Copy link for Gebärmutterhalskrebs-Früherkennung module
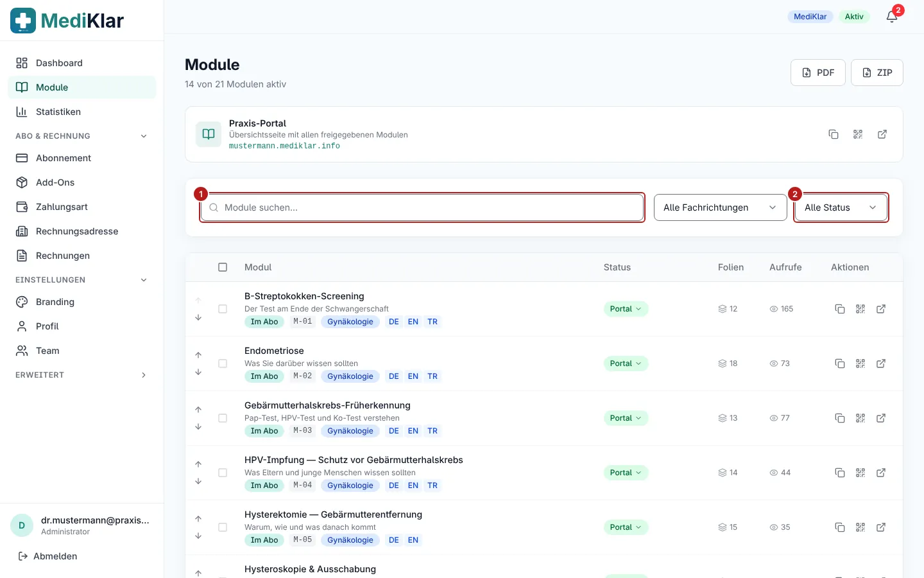The width and height of the screenshot is (924, 578). point(840,418)
